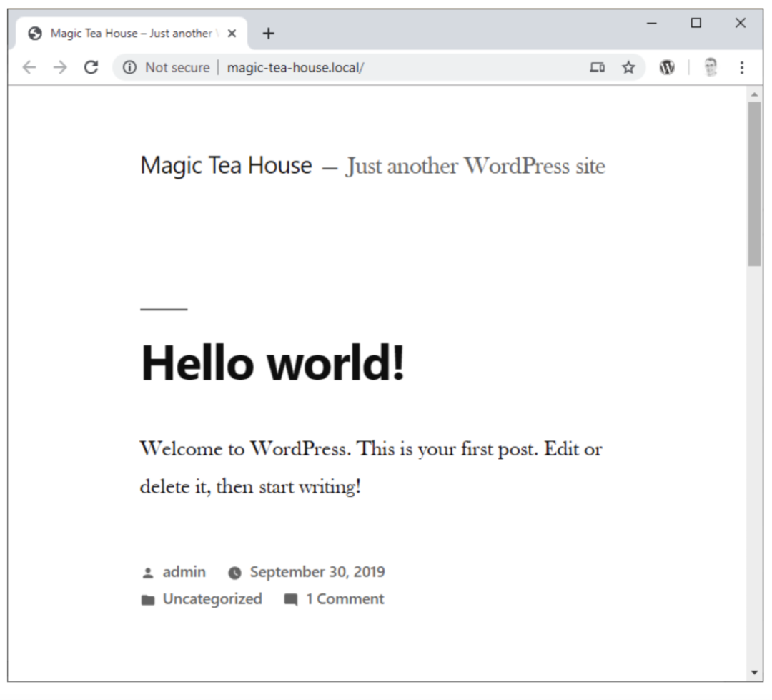Click the Not secure label
772x700 pixels.
(x=177, y=67)
